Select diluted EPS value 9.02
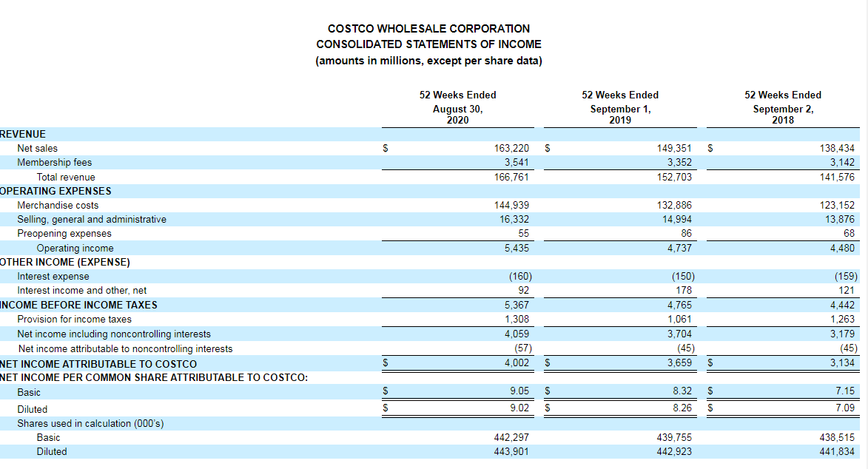The width and height of the screenshot is (868, 469). coord(519,408)
